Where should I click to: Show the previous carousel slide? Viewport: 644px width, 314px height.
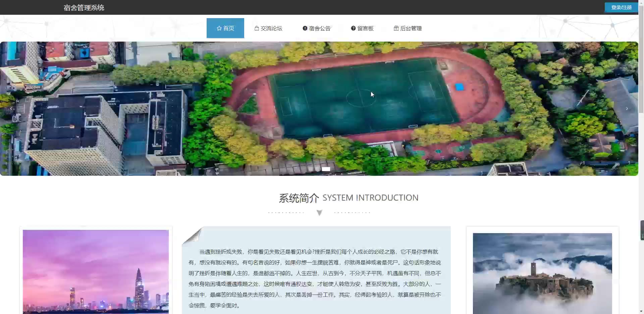(11, 109)
